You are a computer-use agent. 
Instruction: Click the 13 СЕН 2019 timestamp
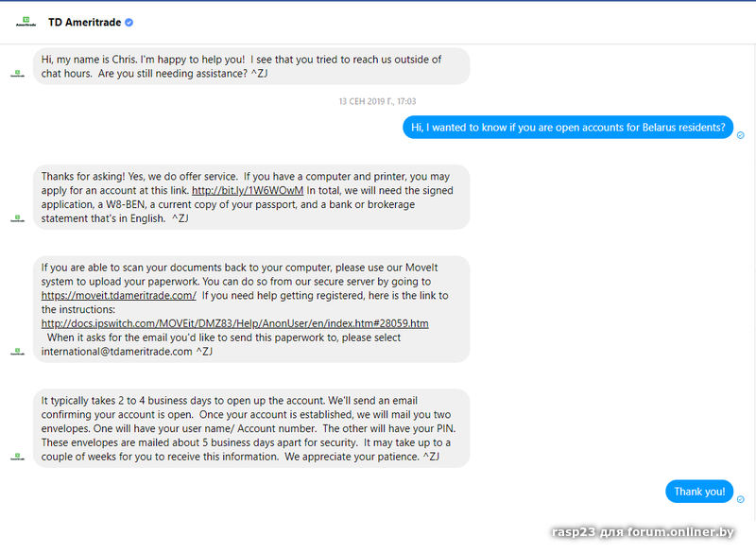pos(377,101)
